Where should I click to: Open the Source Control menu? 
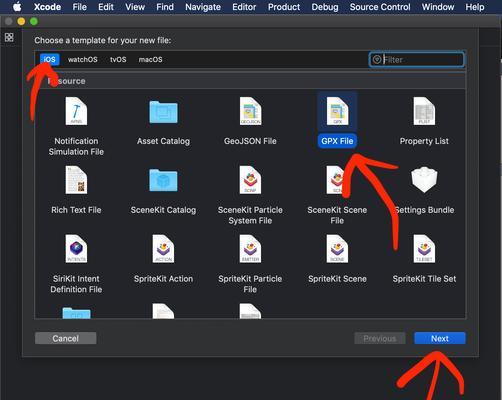coord(380,7)
